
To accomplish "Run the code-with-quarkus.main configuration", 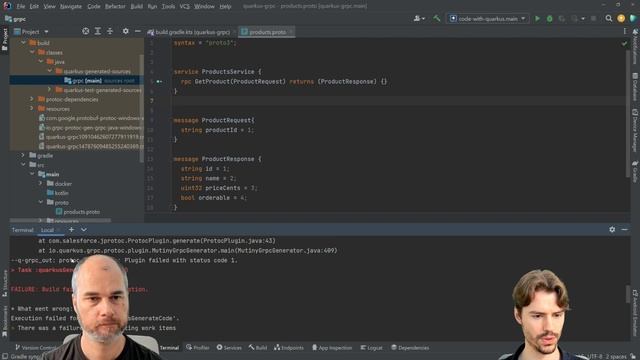I will click(x=537, y=18).
